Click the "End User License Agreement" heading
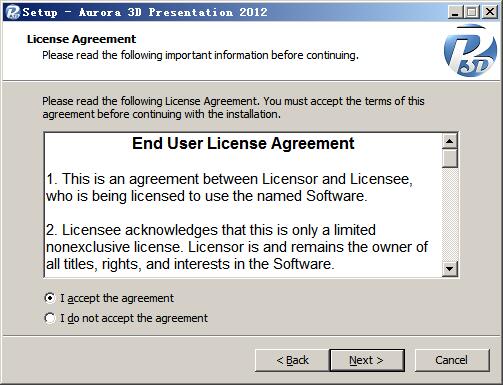This screenshot has width=503, height=385. 243,144
